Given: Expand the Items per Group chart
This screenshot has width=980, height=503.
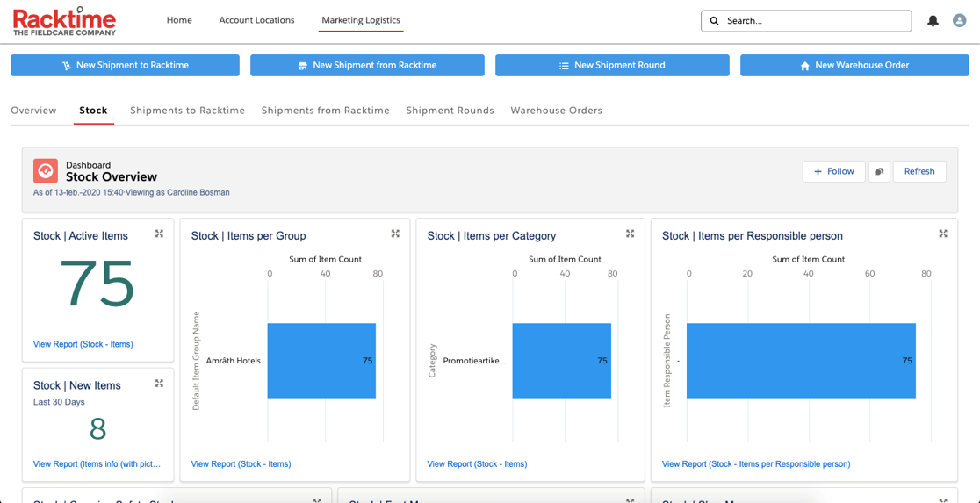Looking at the screenshot, I should (395, 234).
